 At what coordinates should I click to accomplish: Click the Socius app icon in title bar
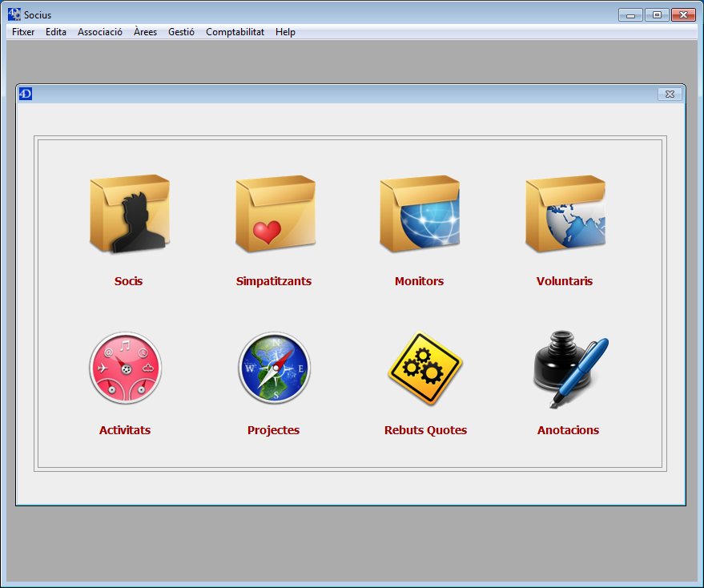click(x=14, y=14)
